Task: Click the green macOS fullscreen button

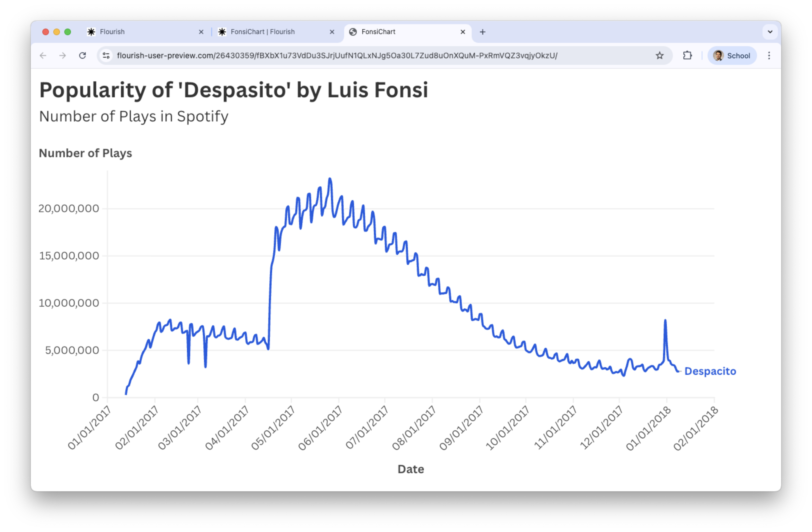Action: [x=68, y=32]
